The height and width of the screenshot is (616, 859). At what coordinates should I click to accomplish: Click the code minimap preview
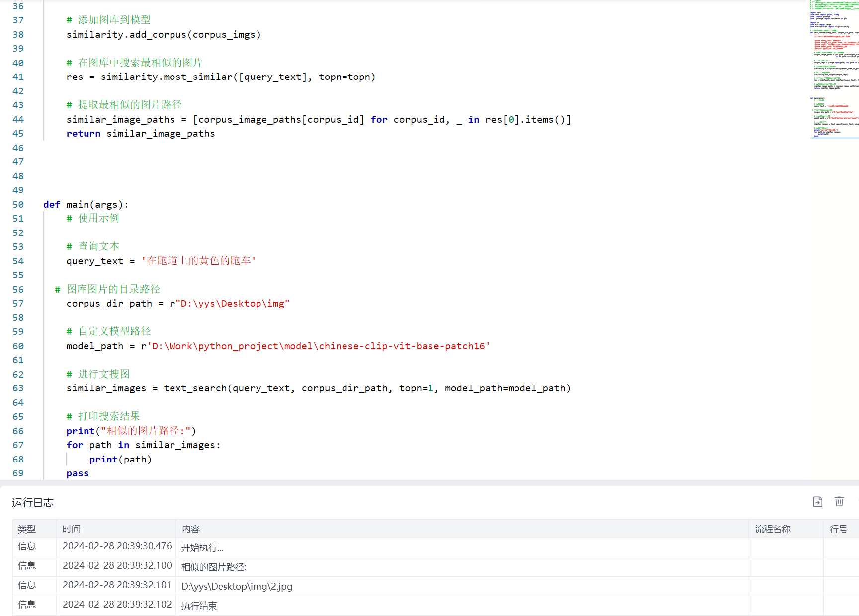point(834,70)
